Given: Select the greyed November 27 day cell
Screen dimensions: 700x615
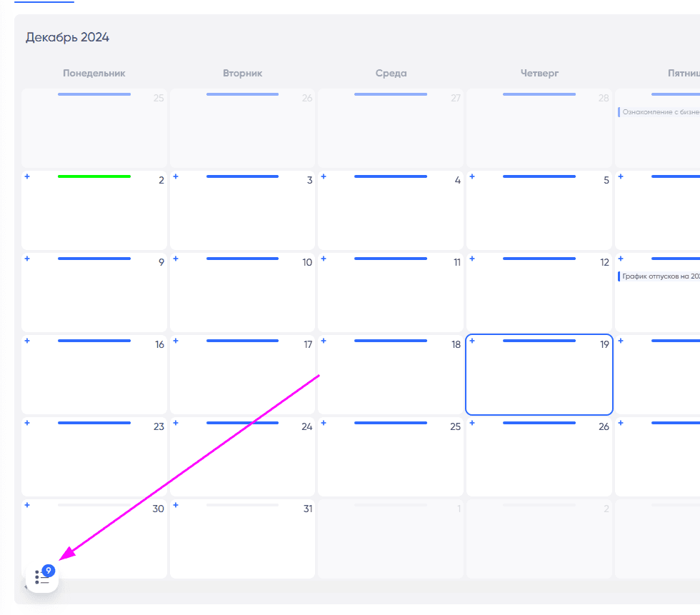Looking at the screenshot, I should pyautogui.click(x=391, y=128).
